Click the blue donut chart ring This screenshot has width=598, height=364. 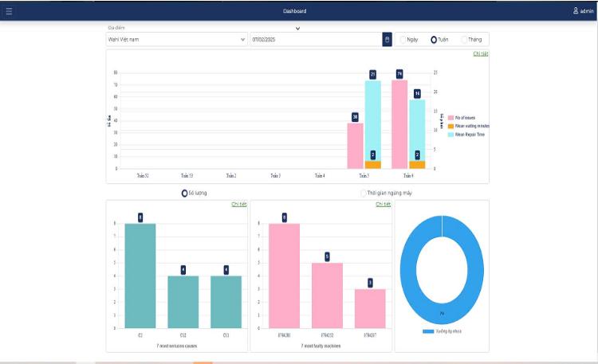point(407,270)
